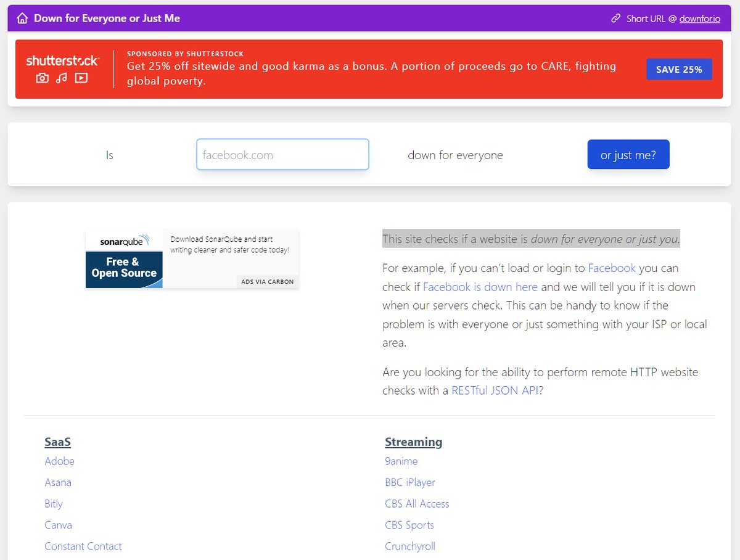Open the Facebook link in example paragraph
Viewport: 740px width, 560px height.
click(612, 268)
